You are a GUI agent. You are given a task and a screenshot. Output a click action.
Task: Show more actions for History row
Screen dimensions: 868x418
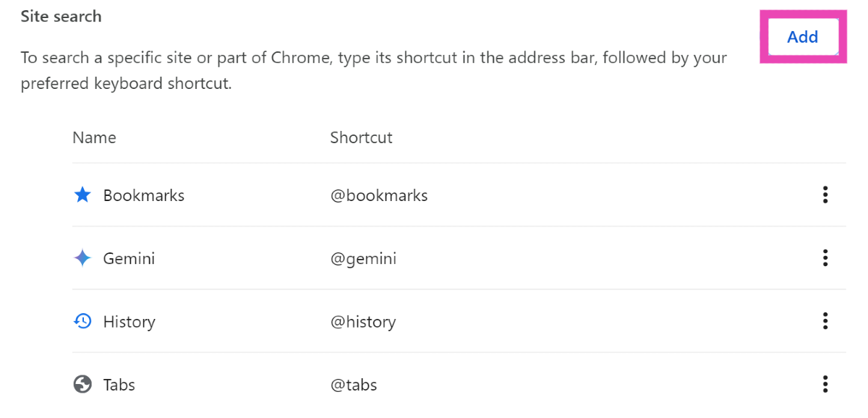pyautogui.click(x=825, y=321)
